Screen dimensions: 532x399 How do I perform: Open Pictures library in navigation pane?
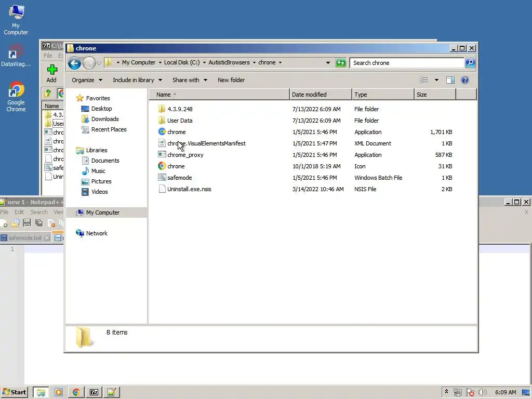click(101, 181)
